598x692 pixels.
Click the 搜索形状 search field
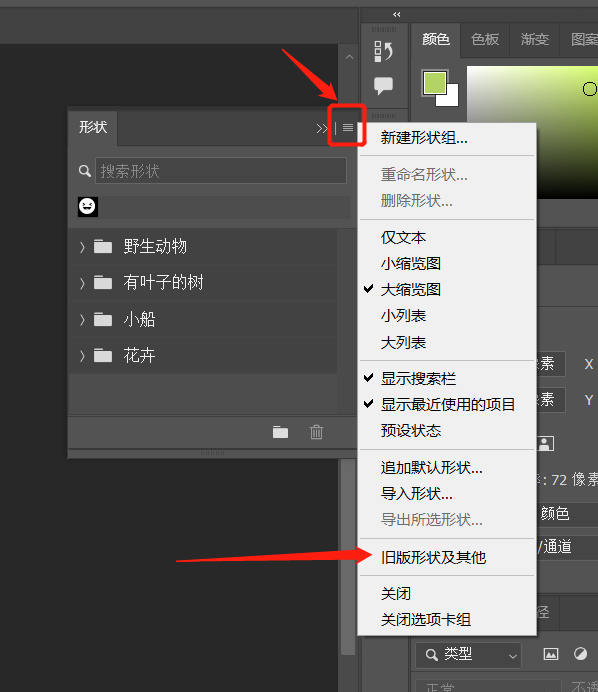click(221, 171)
